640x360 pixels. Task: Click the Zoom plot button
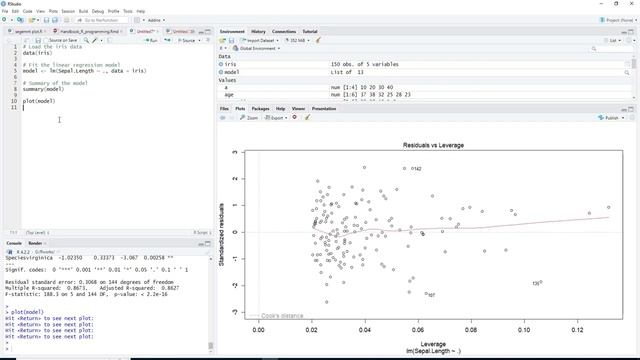(249, 118)
